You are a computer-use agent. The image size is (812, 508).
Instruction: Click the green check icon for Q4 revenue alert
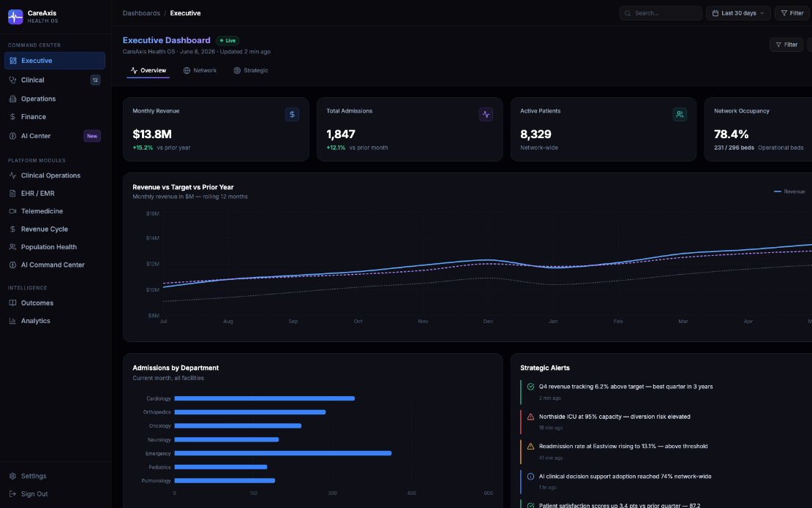[x=530, y=387]
